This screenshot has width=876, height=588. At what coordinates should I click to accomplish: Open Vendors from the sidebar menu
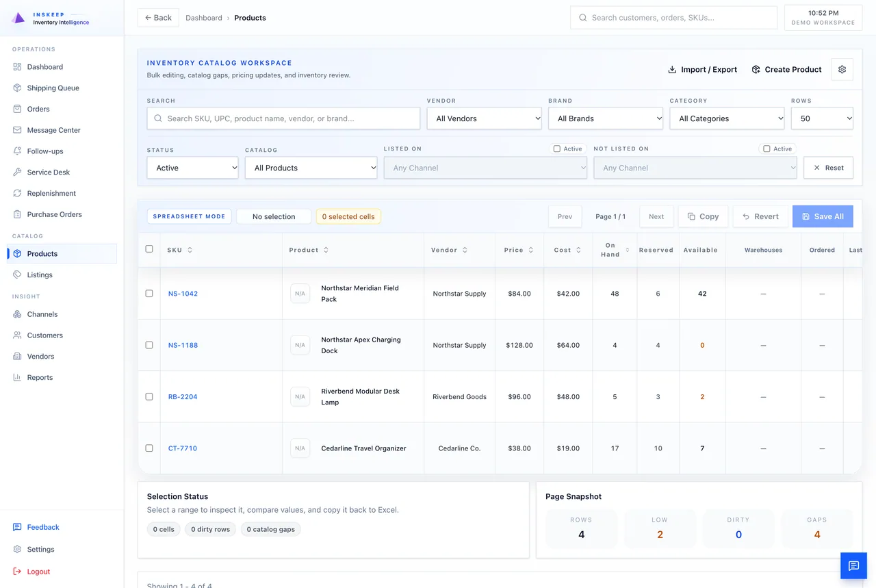(x=62, y=357)
